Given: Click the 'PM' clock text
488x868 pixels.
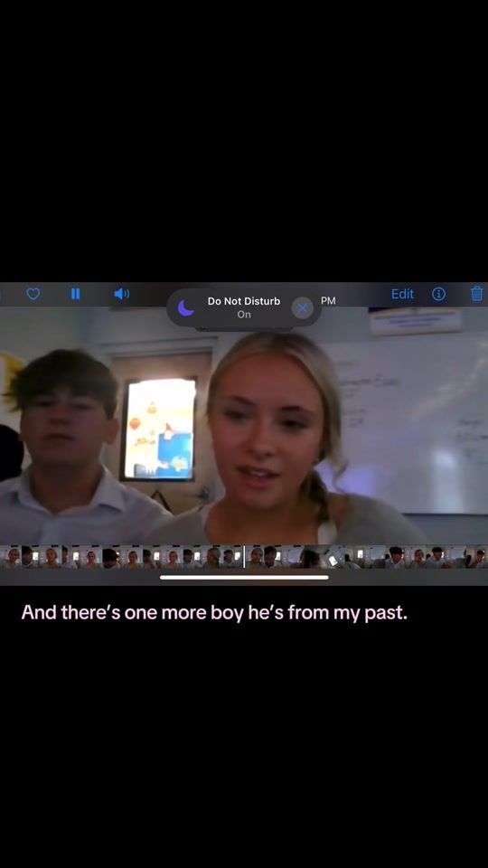Looking at the screenshot, I should tap(328, 300).
